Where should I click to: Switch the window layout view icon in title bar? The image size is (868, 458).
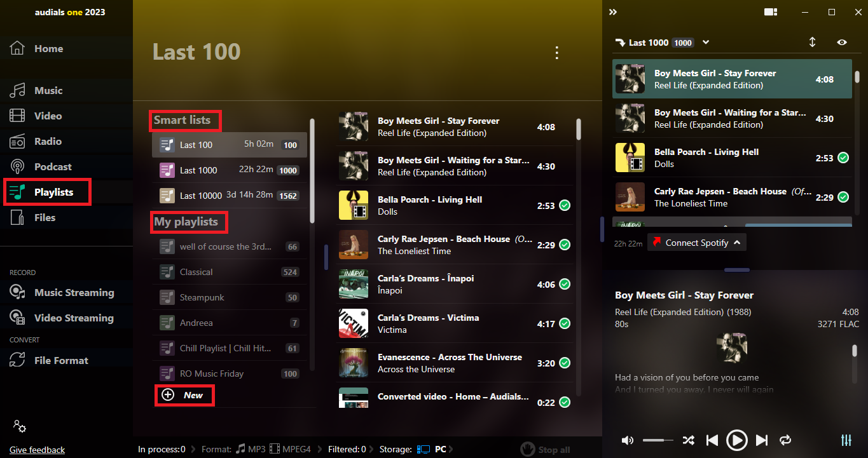click(x=771, y=12)
